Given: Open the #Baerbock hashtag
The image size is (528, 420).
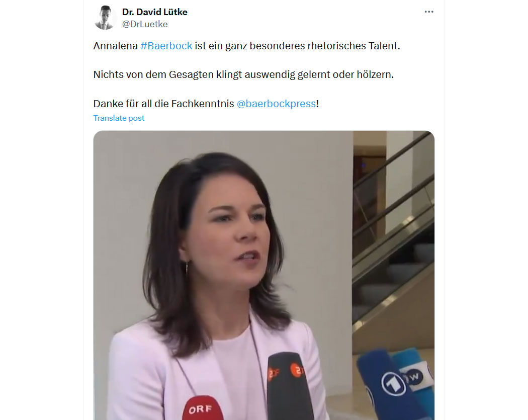Looking at the screenshot, I should pyautogui.click(x=166, y=46).
